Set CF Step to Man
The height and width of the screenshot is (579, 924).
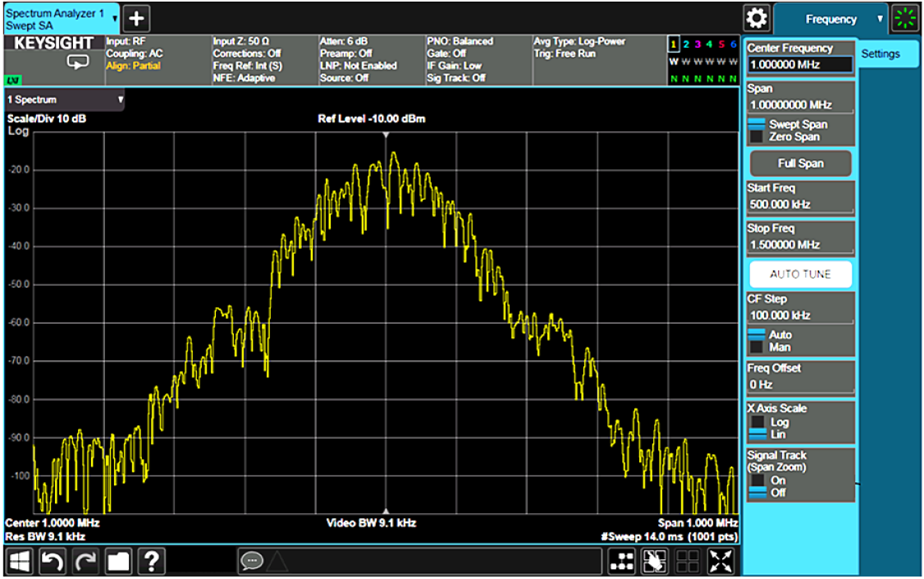pyautogui.click(x=771, y=347)
